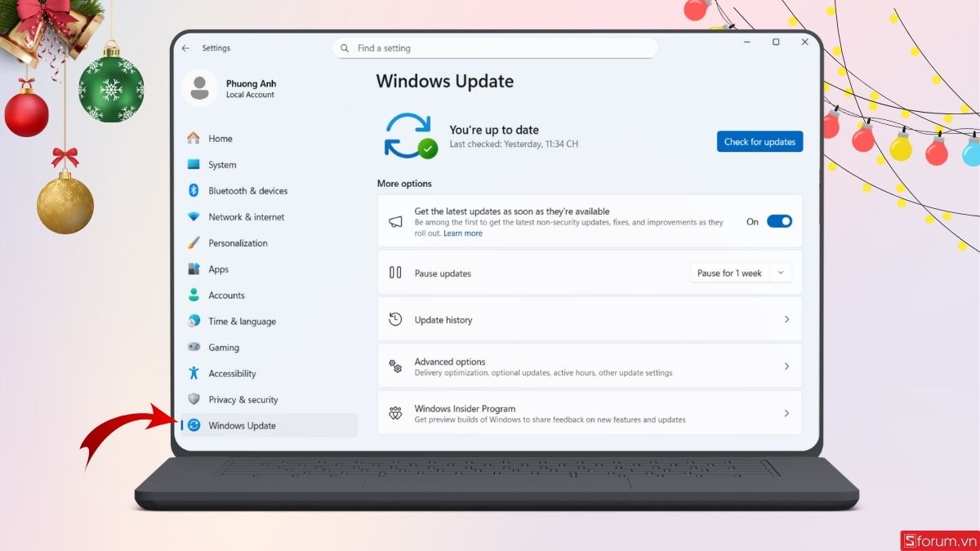The height and width of the screenshot is (551, 980).
Task: Open Update history via the clock icon
Action: 395,319
